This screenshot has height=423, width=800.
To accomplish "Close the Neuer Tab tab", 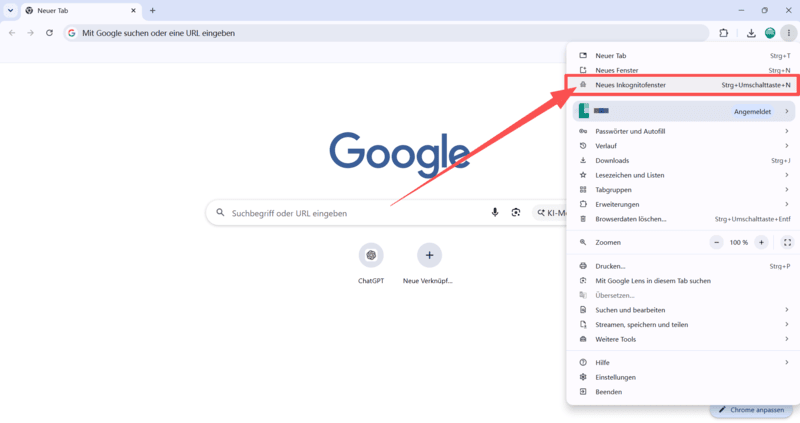I will tap(133, 10).
